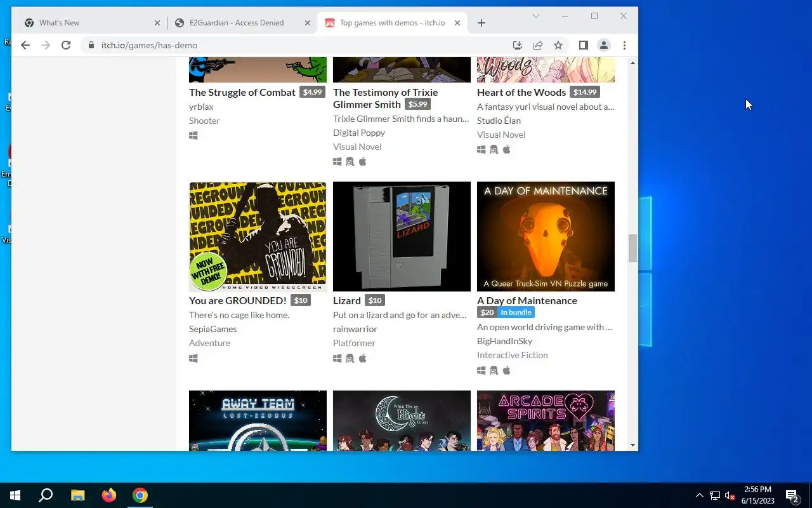View the site lock info icon
The image size is (812, 508).
click(91, 45)
